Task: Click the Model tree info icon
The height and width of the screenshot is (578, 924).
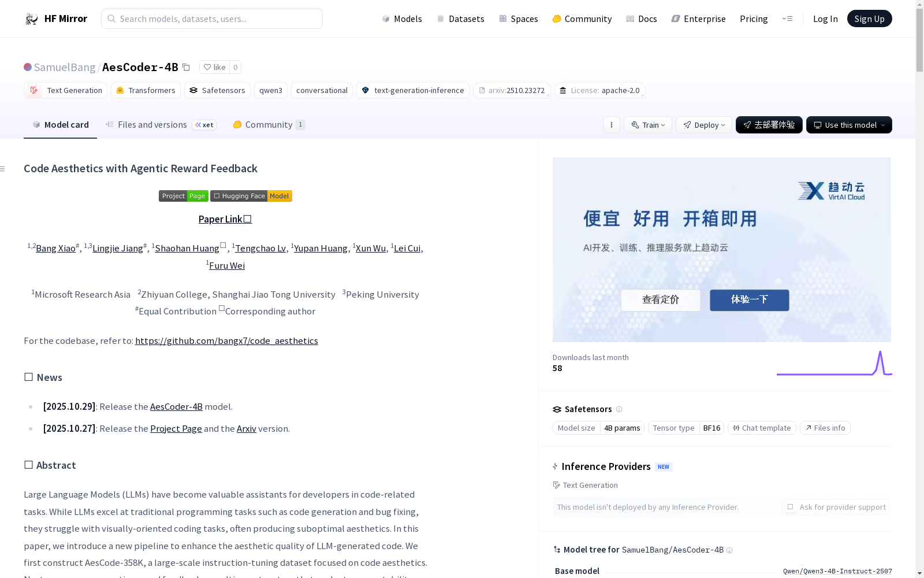Action: coord(729,550)
